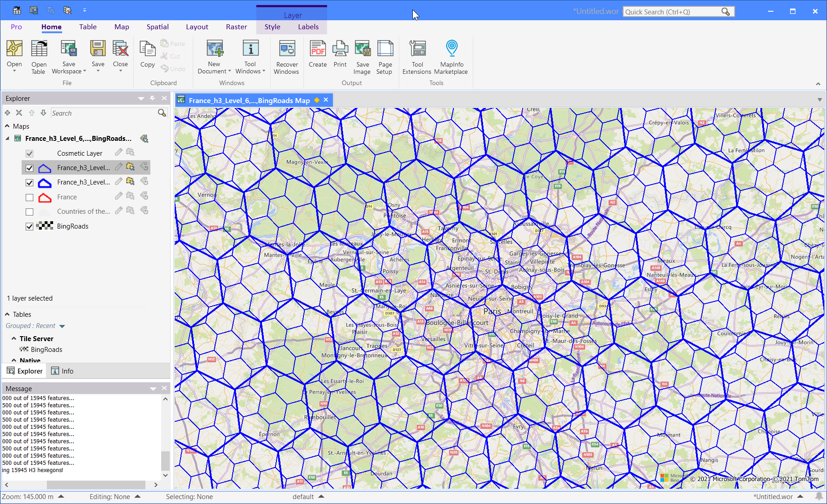The image size is (827, 504).
Task: Click the style swatch icon of the France layer
Action: tap(45, 197)
